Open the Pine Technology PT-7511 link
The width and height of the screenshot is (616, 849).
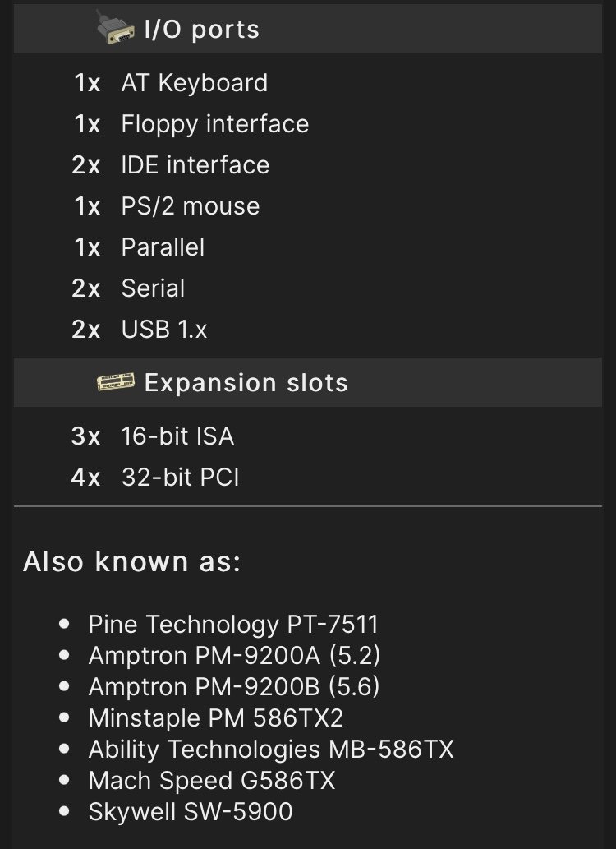pyautogui.click(x=233, y=625)
